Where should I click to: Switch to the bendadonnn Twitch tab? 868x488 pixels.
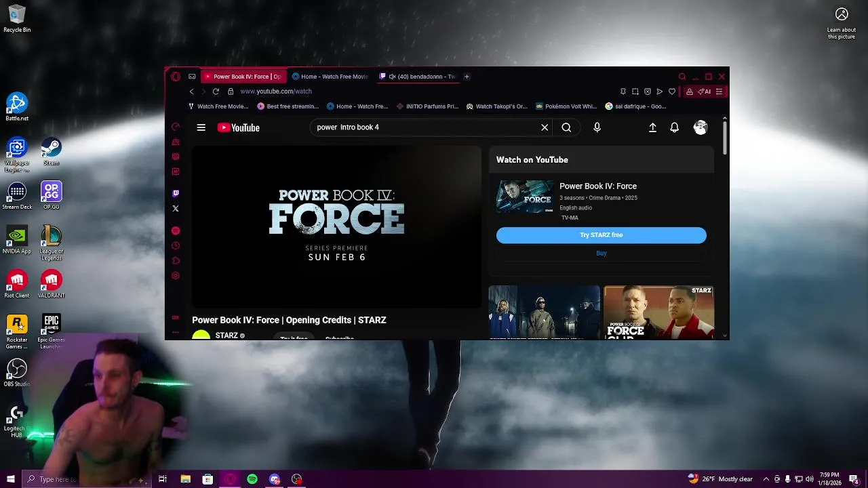point(417,77)
